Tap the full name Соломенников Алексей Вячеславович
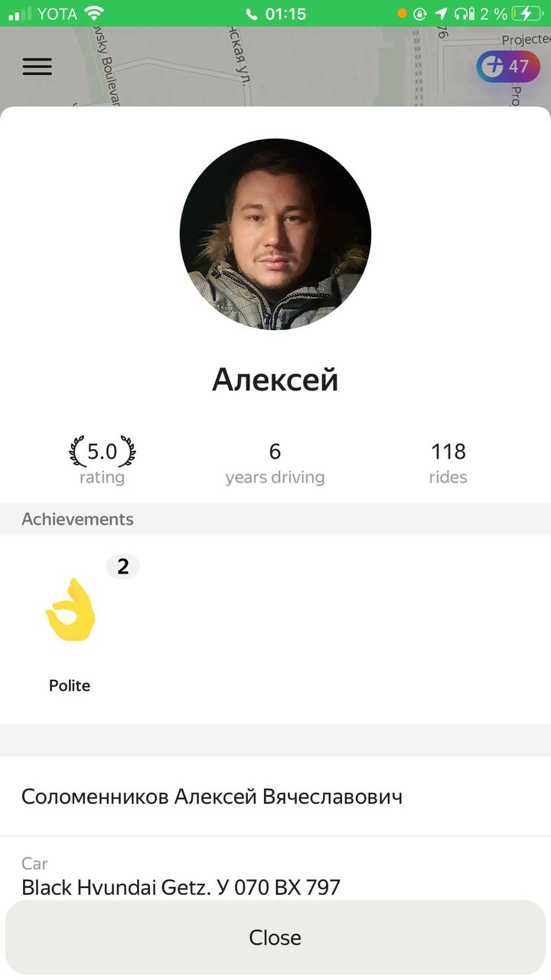Viewport: 551px width, 980px height. 212,797
